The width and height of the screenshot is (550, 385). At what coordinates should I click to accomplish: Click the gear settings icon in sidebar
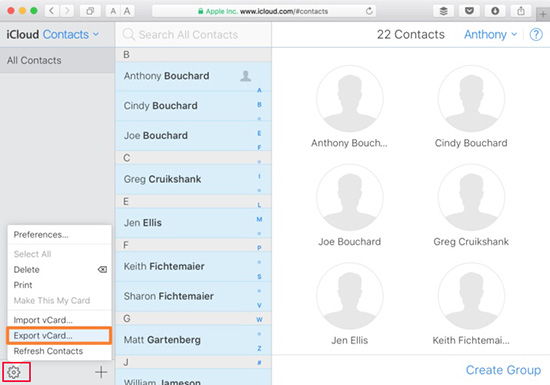coord(14,372)
